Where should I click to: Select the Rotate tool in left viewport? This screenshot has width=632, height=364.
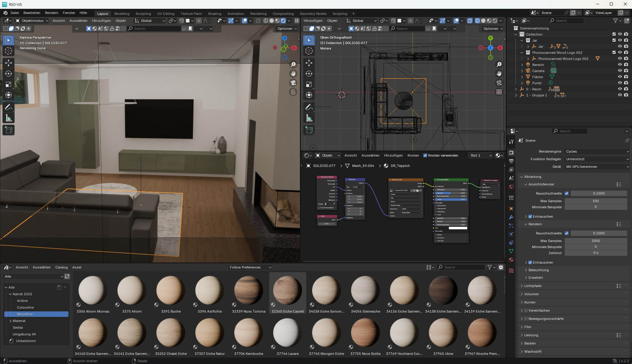click(9, 74)
